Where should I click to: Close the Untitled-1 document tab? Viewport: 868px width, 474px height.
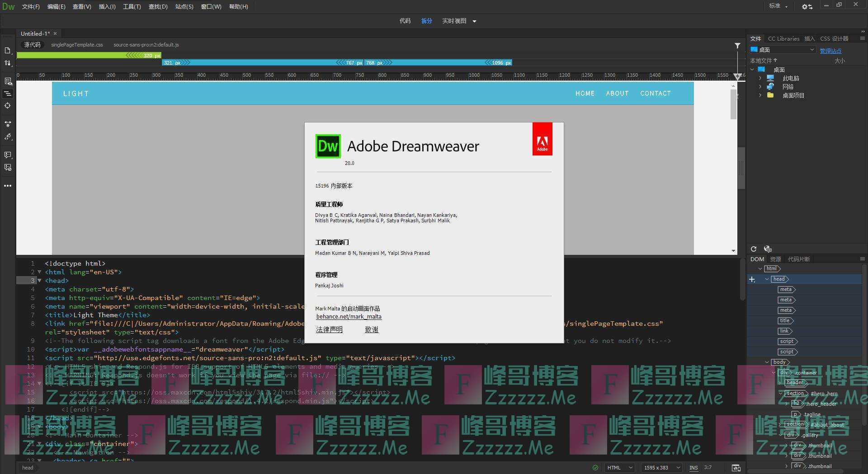[x=55, y=33]
